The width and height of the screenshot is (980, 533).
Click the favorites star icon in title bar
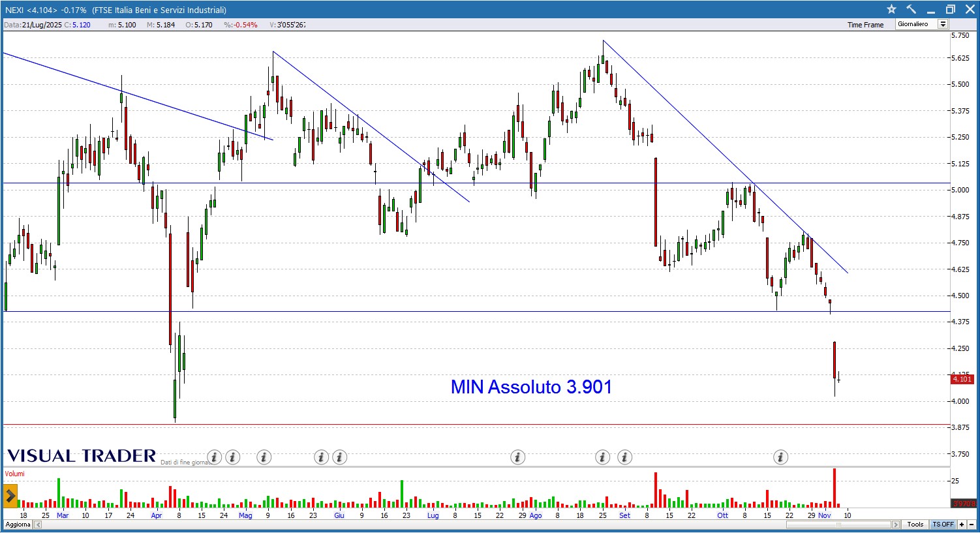tap(892, 9)
